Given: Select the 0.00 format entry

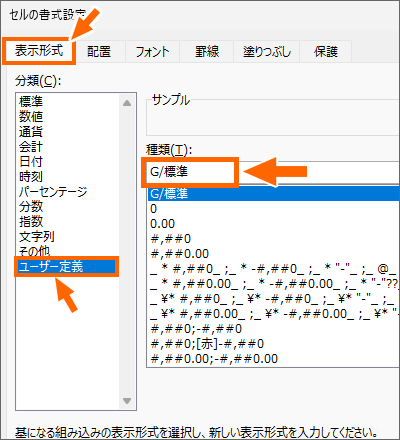Looking at the screenshot, I should [x=273, y=224].
